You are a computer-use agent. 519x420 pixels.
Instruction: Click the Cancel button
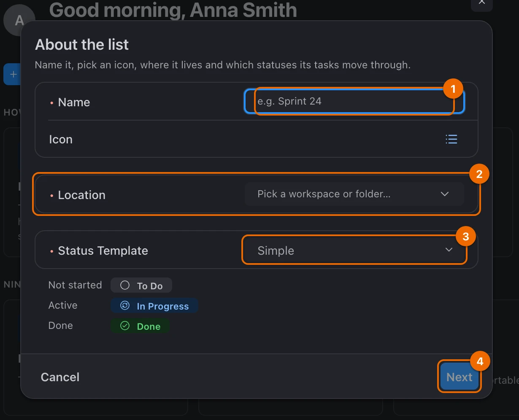point(60,377)
